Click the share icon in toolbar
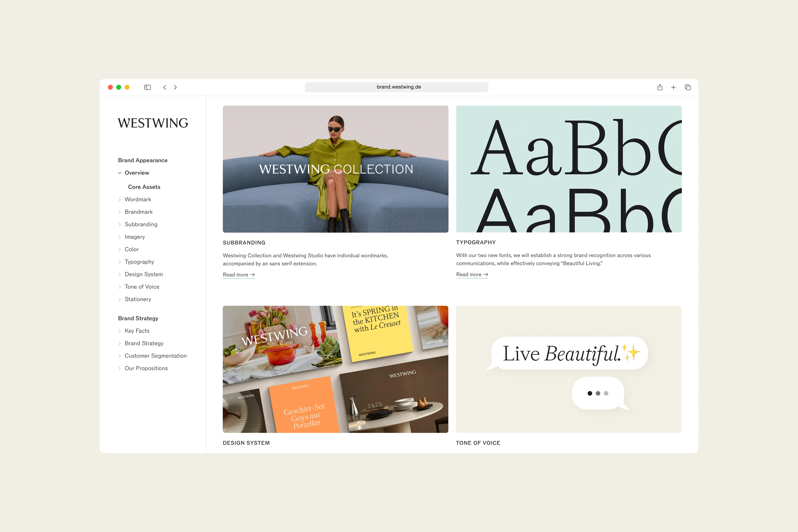Viewport: 798px width, 532px height. click(660, 87)
